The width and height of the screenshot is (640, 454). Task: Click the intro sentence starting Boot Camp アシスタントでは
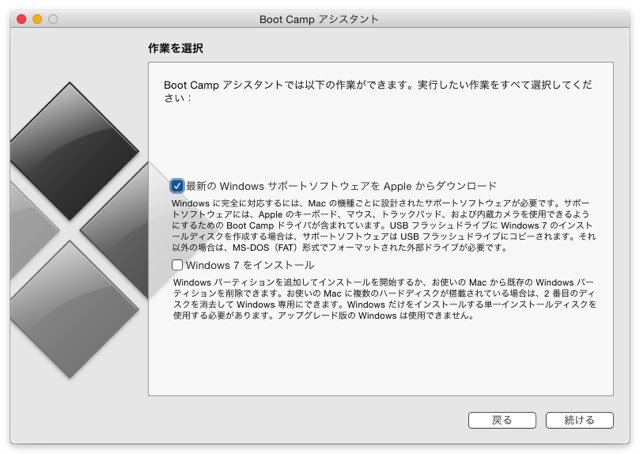(x=378, y=91)
